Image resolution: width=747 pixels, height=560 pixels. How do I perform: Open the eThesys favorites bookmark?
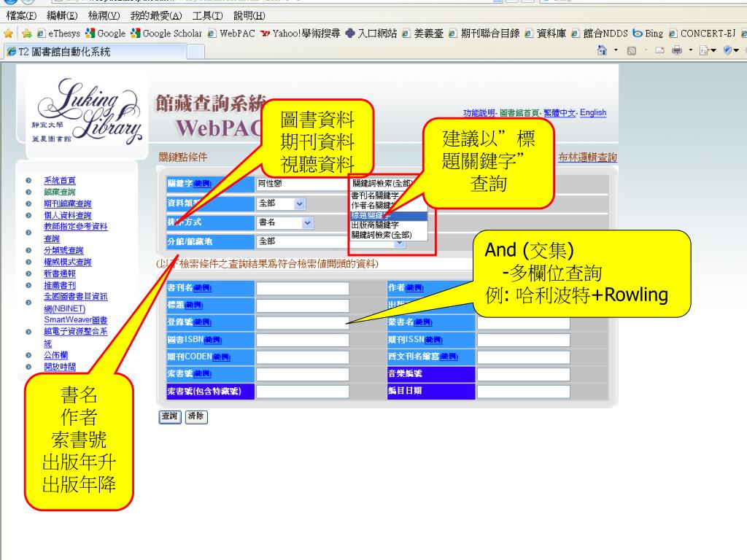[58, 34]
